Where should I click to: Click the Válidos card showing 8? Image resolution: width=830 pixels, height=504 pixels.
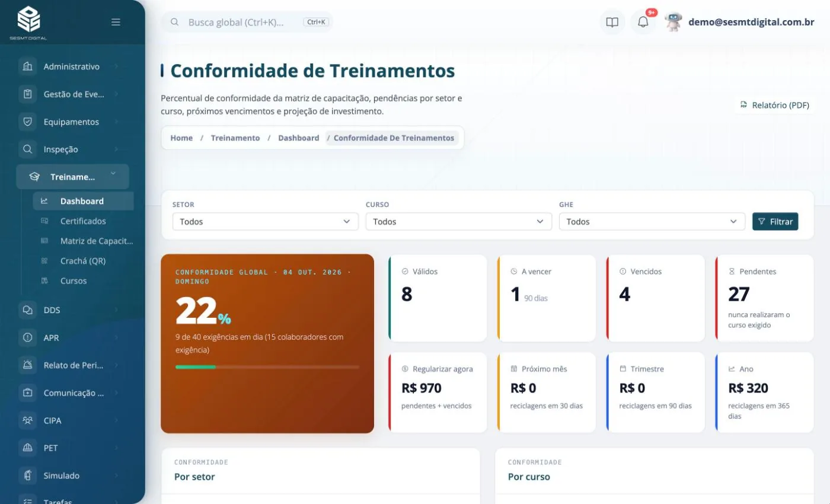click(x=438, y=298)
